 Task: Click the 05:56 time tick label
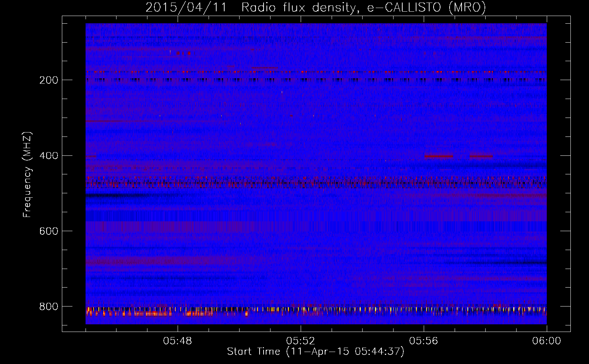click(x=424, y=341)
